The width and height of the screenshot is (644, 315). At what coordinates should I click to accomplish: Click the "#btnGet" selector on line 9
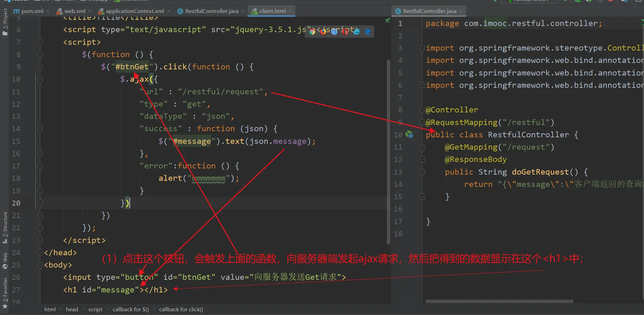[132, 67]
